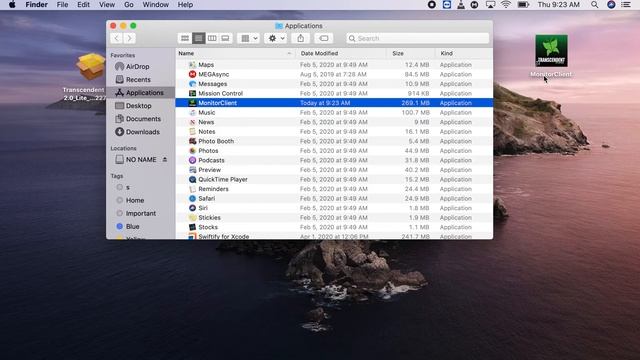640x360 pixels.
Task: Sort by the Size column header
Action: (411, 53)
